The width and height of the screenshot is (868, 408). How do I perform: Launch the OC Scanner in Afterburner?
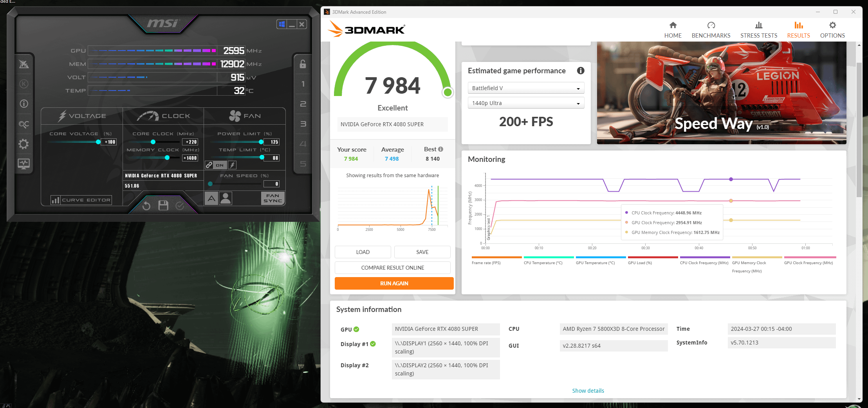click(24, 124)
